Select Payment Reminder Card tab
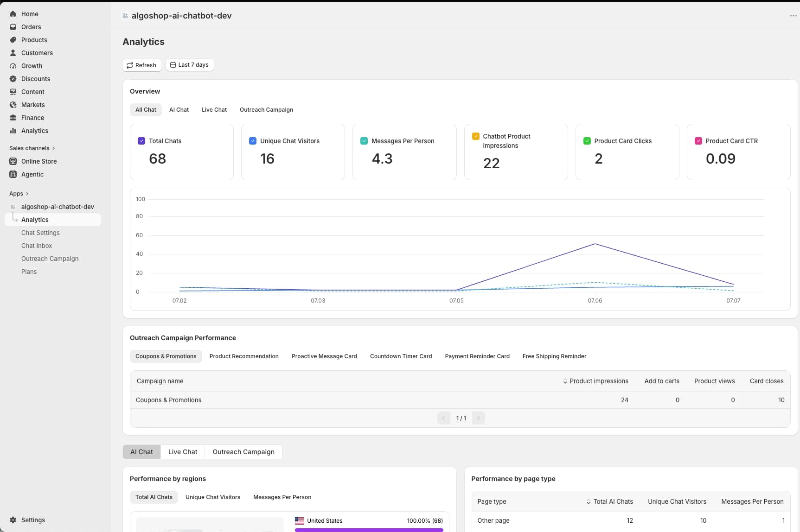Image resolution: width=800 pixels, height=532 pixels. 477,356
